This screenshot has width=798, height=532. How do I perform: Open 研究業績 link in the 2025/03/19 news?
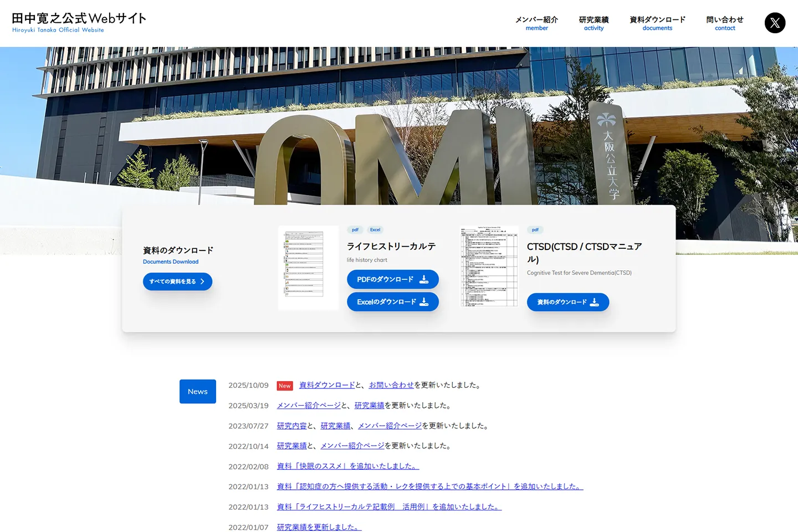pos(370,406)
